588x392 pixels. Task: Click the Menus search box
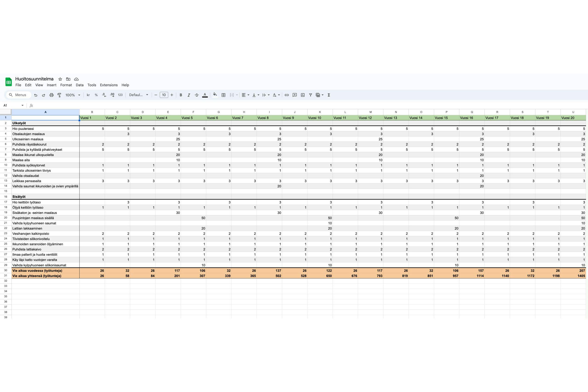click(x=19, y=95)
